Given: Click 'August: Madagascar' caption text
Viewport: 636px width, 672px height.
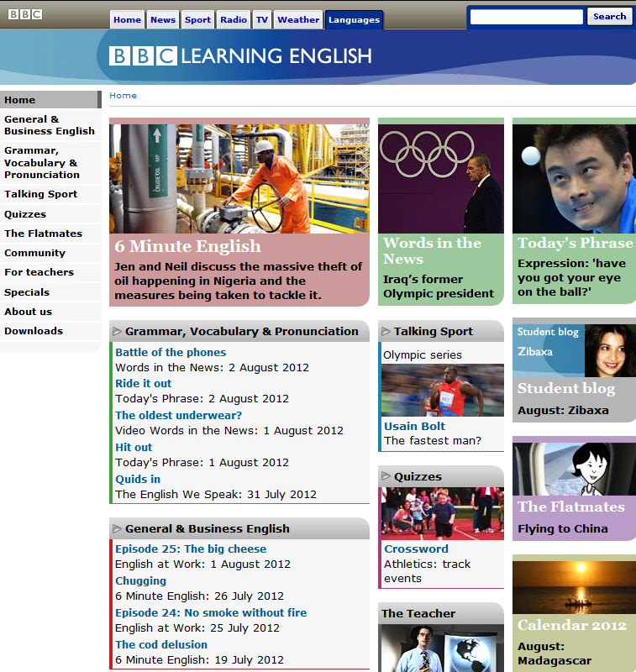Looking at the screenshot, I should click(555, 654).
